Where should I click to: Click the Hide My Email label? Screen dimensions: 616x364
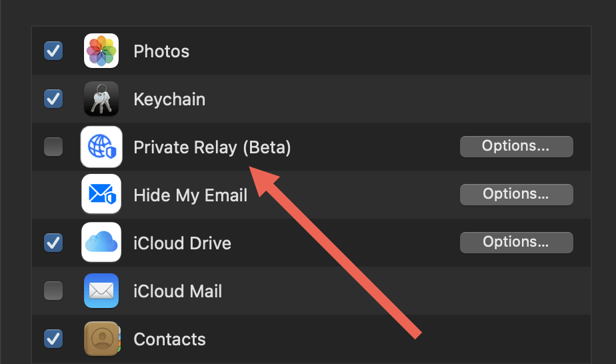(191, 195)
